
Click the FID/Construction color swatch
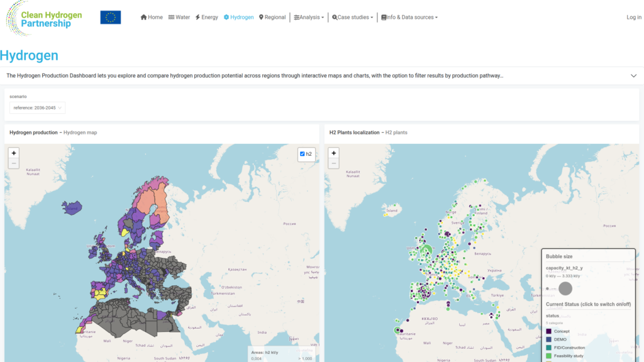(548, 348)
